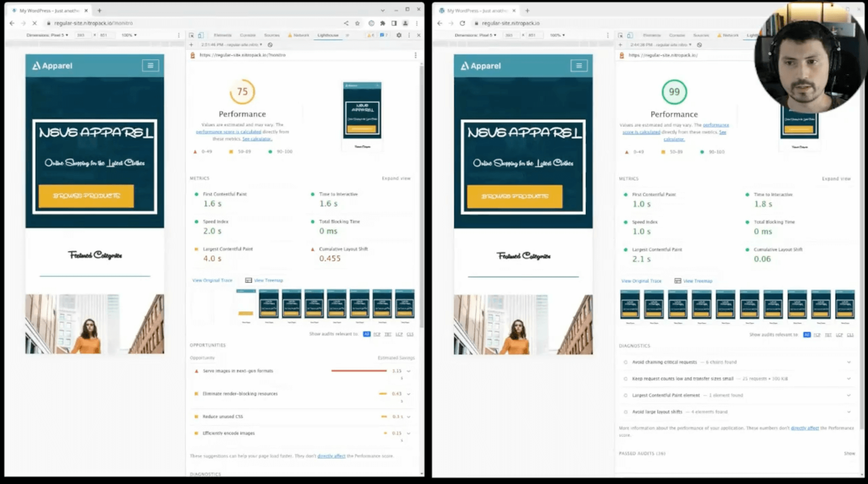Viewport: 868px width, 484px height.
Task: Open the DevTools three-dot customize menu
Action: 409,35
